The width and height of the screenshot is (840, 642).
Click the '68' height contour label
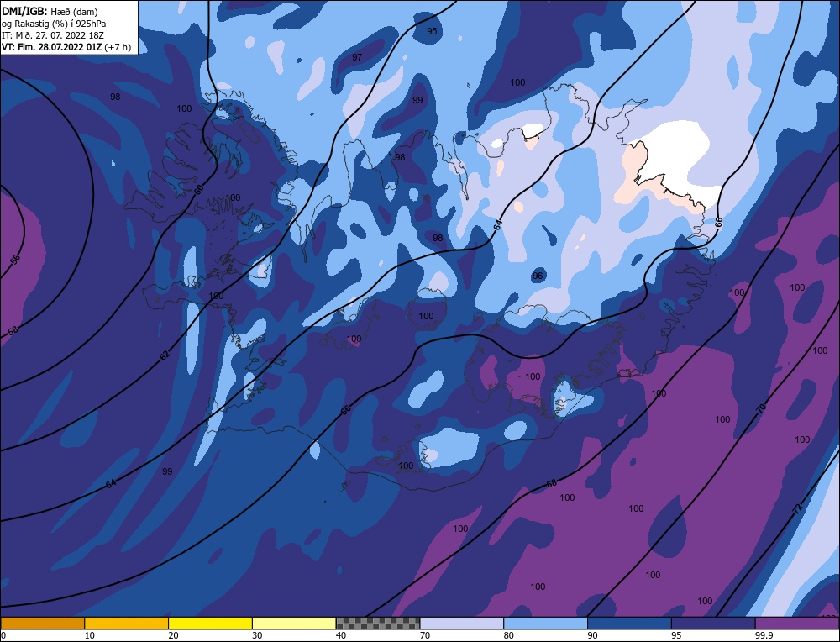click(552, 483)
